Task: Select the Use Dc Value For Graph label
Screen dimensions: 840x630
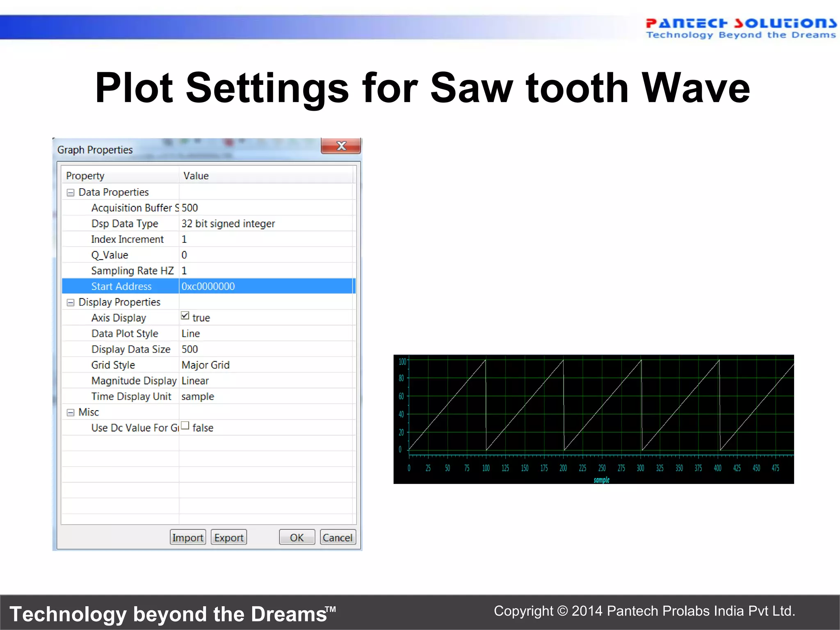Action: pos(135,428)
